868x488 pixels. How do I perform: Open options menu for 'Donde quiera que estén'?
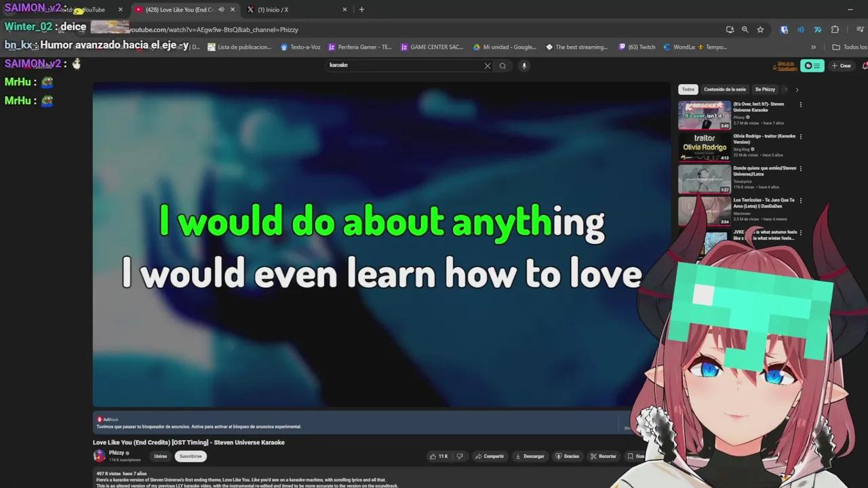801,168
